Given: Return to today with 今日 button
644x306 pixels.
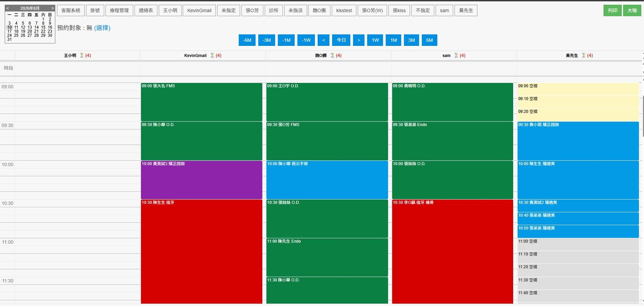Looking at the screenshot, I should coord(341,40).
